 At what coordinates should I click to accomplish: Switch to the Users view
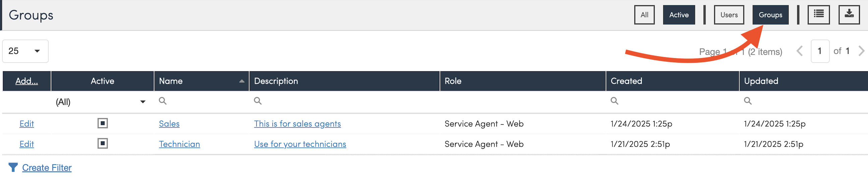[729, 15]
